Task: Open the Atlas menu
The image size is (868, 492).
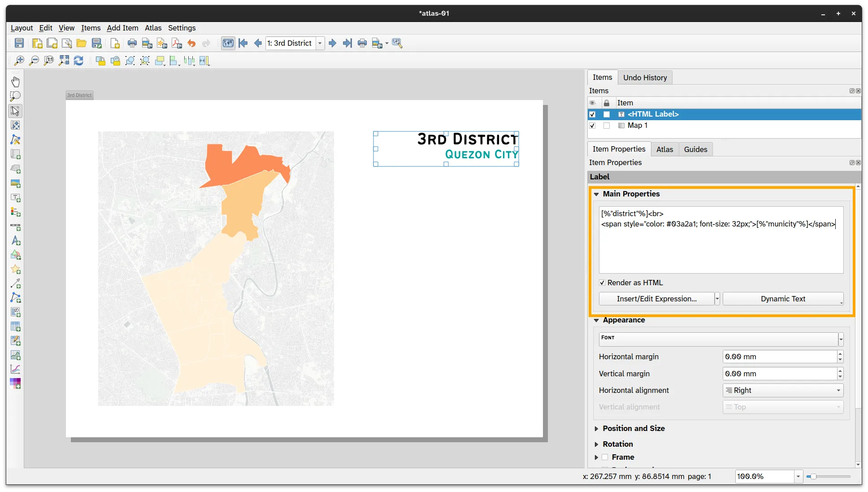Action: coord(153,28)
